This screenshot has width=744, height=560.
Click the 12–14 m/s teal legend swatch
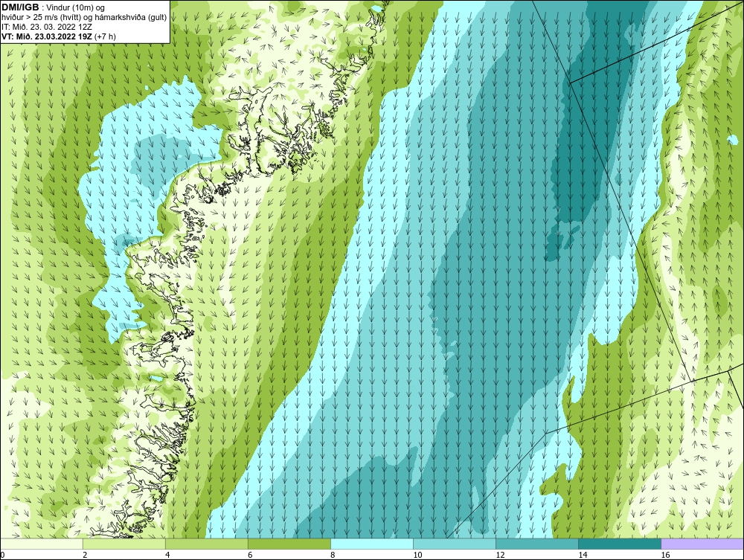537,544
